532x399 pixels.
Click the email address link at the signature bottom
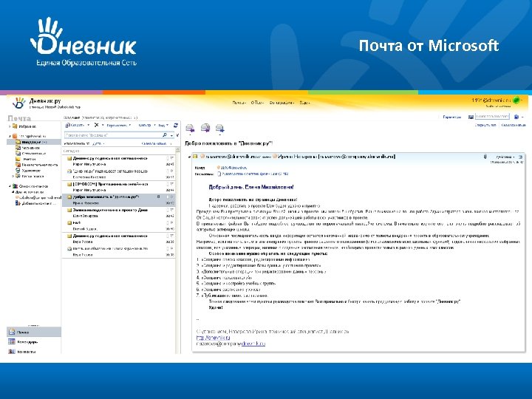[x=231, y=344]
